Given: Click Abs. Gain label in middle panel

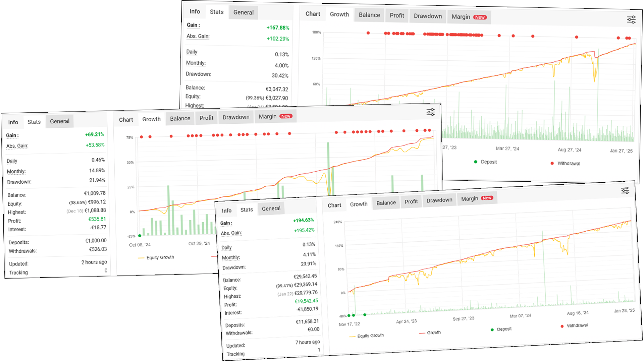Looking at the screenshot, I should (17, 146).
